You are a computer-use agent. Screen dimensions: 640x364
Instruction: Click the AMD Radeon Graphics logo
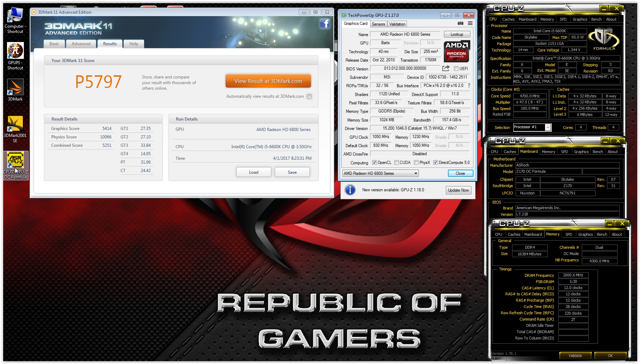[x=456, y=51]
